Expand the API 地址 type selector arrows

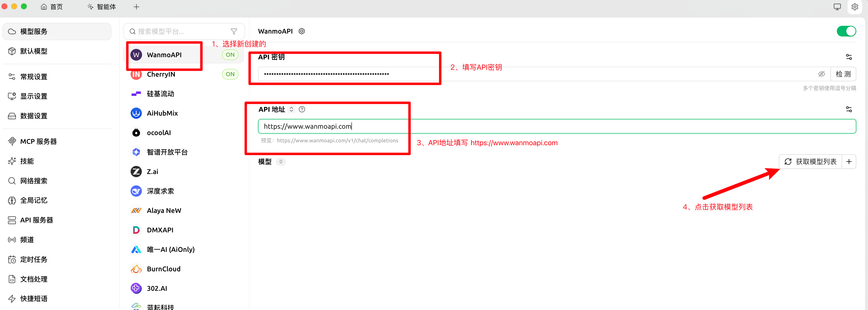click(x=291, y=109)
